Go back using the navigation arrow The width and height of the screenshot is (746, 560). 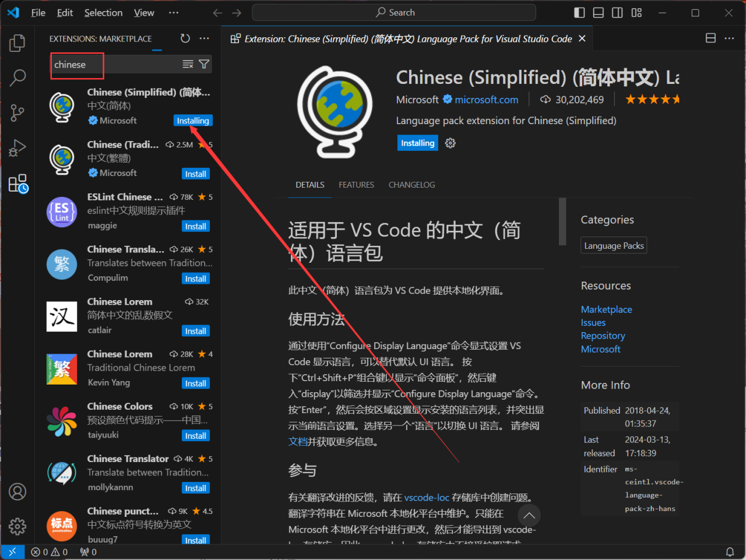[217, 13]
